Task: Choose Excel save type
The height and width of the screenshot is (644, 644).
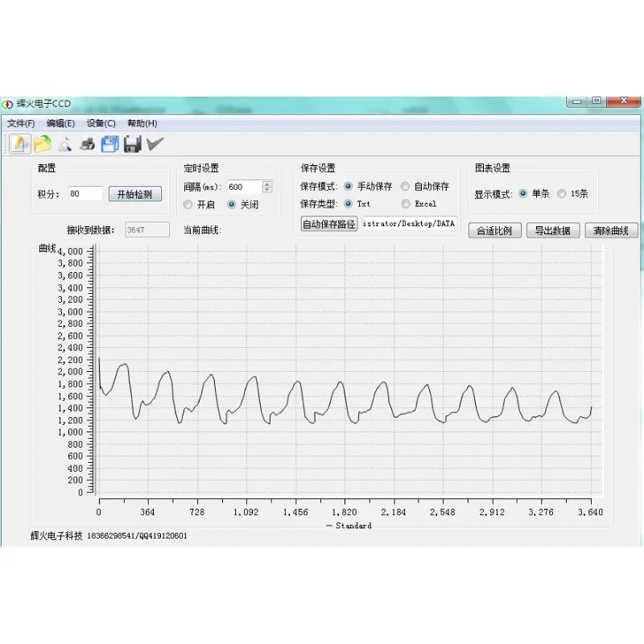Action: tap(406, 204)
